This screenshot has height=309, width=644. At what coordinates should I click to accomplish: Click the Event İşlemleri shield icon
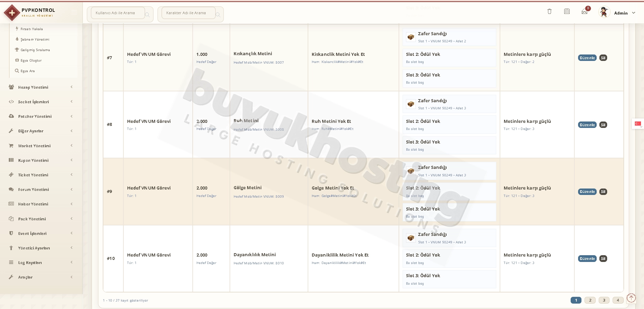[11, 233]
